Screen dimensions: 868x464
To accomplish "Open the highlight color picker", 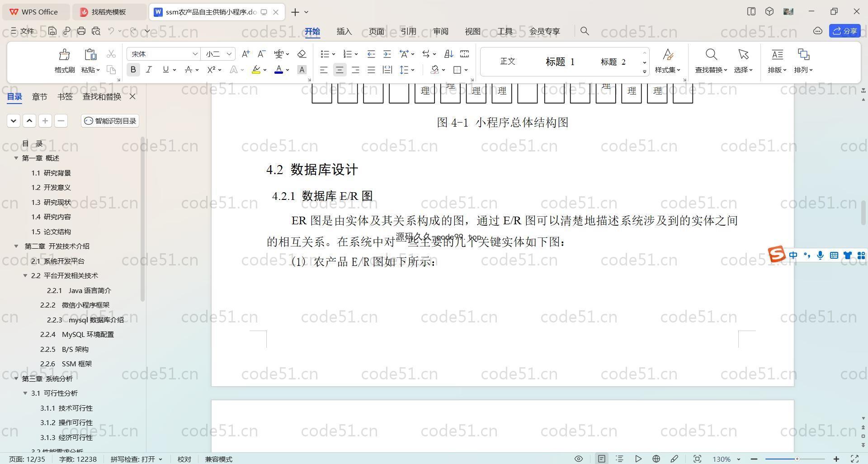I will tap(265, 70).
